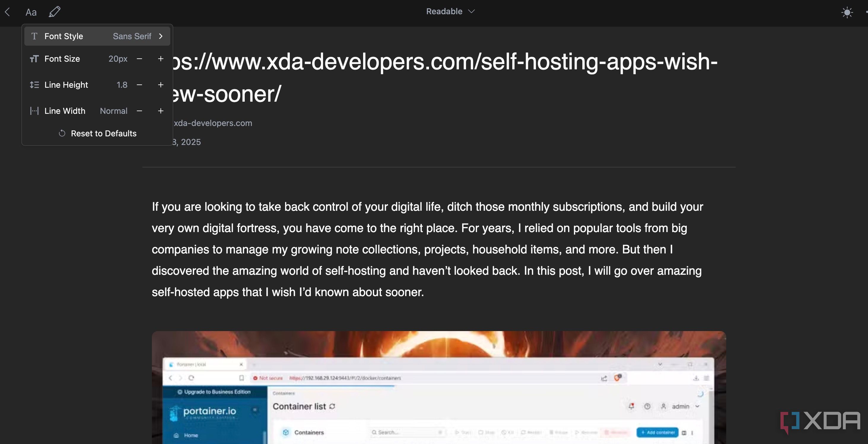Decrease Line Height with minus
868x444 pixels.
click(x=139, y=85)
